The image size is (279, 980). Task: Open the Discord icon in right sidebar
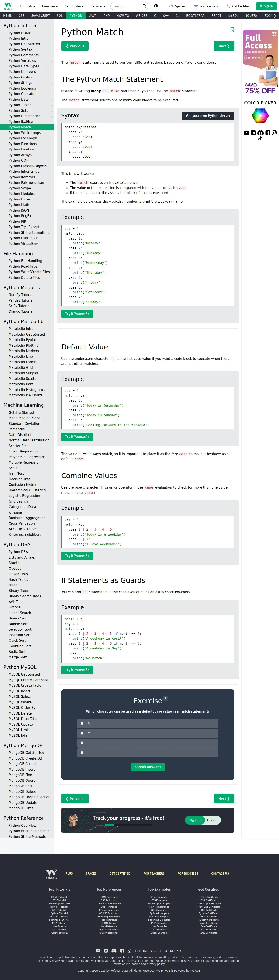[x=260, y=133]
